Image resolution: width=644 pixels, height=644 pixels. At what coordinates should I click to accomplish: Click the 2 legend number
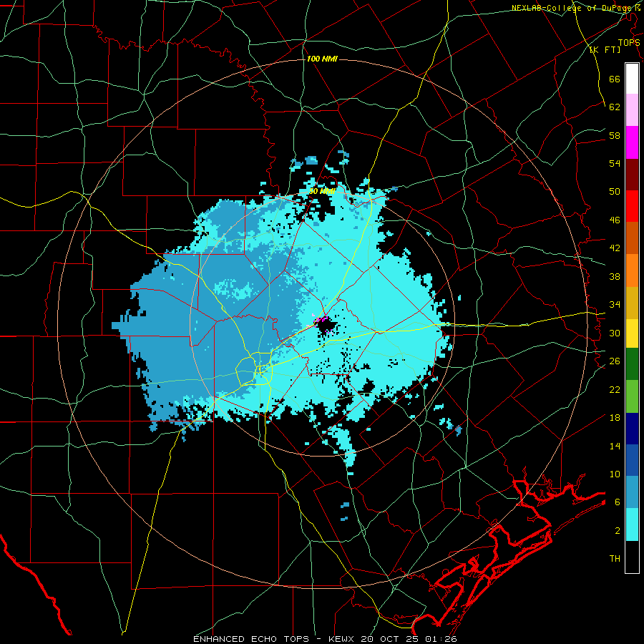click(618, 531)
